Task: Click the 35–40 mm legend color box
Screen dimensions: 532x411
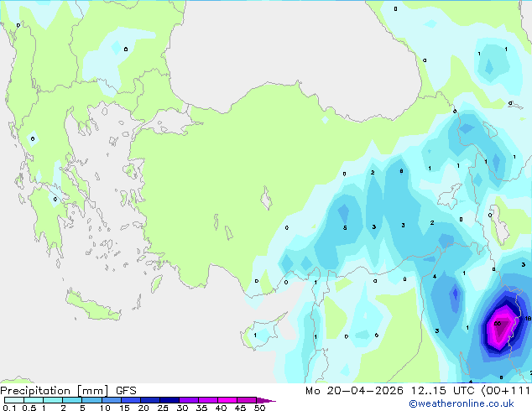Action: (x=207, y=400)
